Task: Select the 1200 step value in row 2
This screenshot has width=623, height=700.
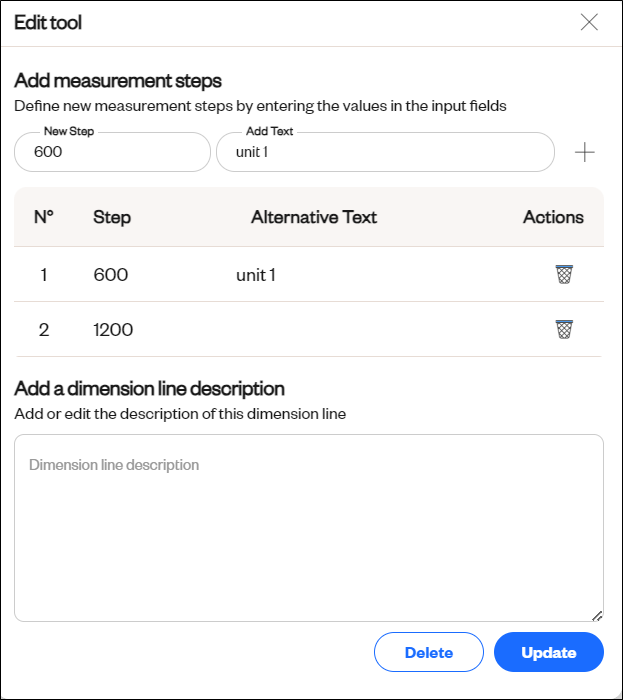Action: [x=113, y=330]
